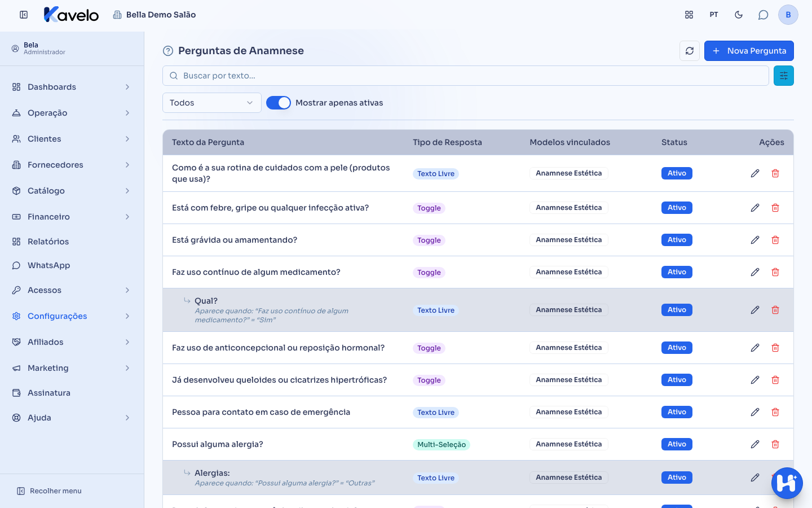Open user avatar B menu

[788, 15]
